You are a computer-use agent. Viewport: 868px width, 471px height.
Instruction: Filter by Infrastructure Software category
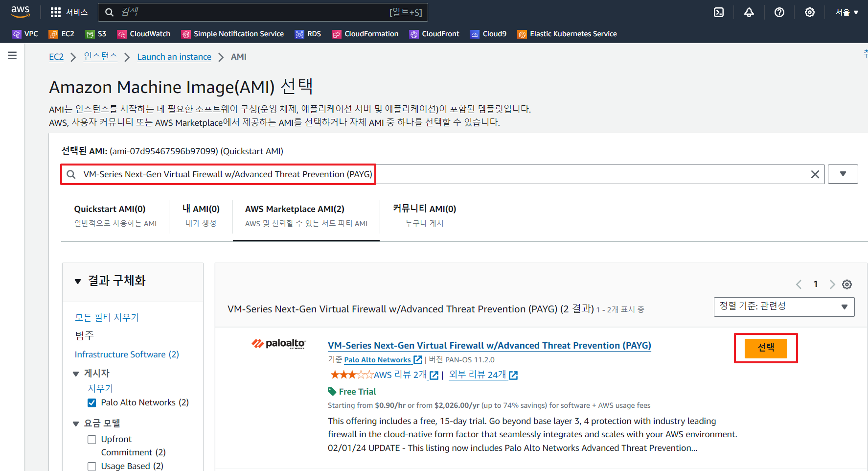point(127,354)
